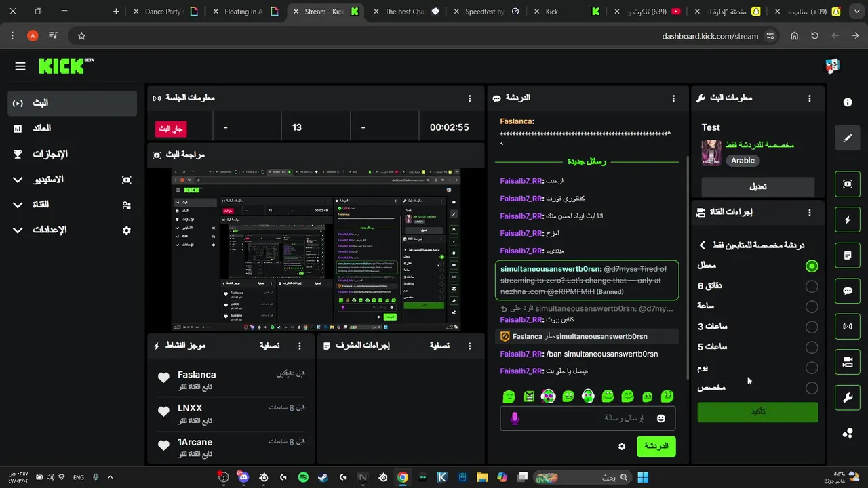Open the emoji picker in message box
The width and height of the screenshot is (868, 488).
(661, 418)
